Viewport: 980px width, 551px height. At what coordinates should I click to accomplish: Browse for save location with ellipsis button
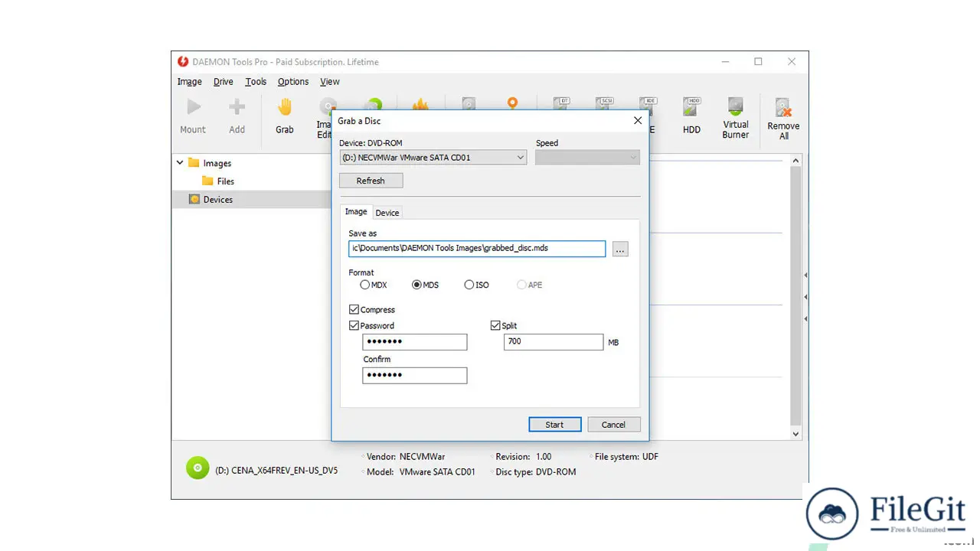tap(620, 249)
